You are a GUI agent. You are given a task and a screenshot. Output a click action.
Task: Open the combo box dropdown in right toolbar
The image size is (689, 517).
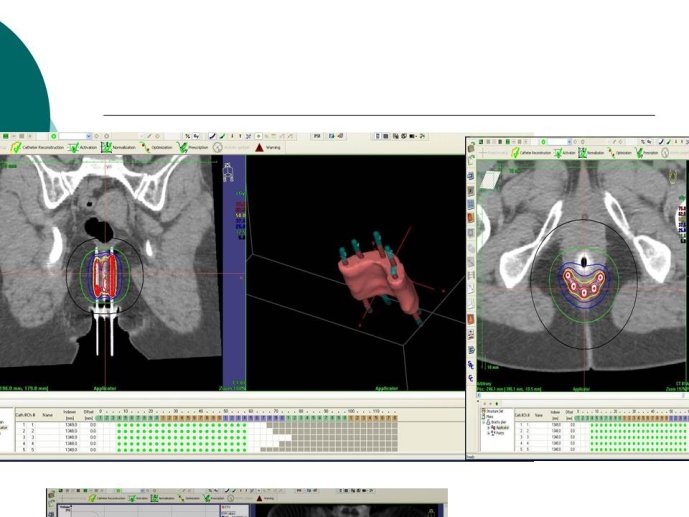tap(569, 142)
